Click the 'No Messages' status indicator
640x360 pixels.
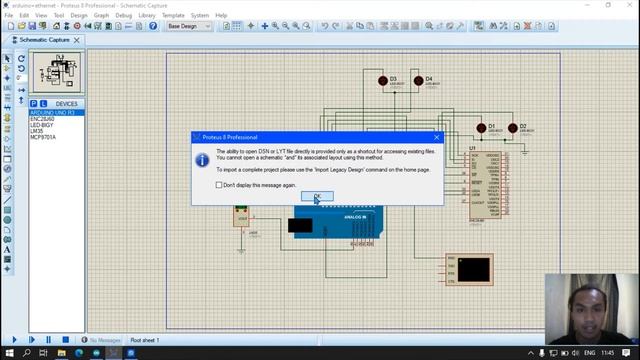[x=101, y=340]
